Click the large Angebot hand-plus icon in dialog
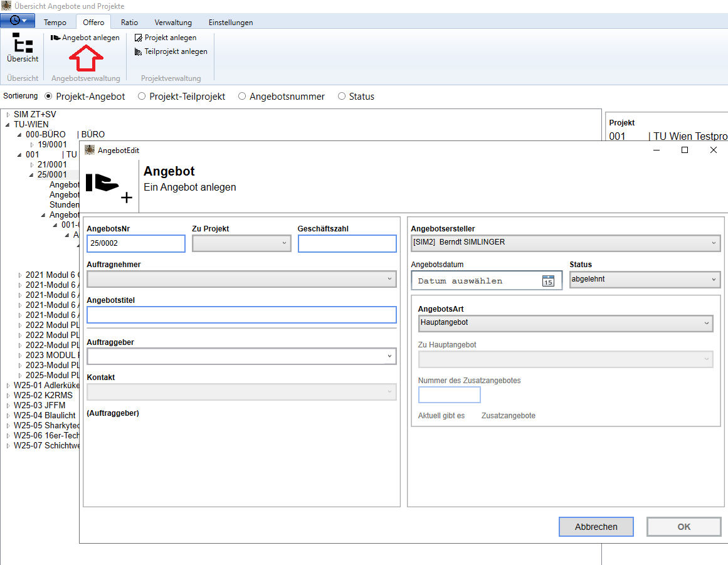 point(109,186)
